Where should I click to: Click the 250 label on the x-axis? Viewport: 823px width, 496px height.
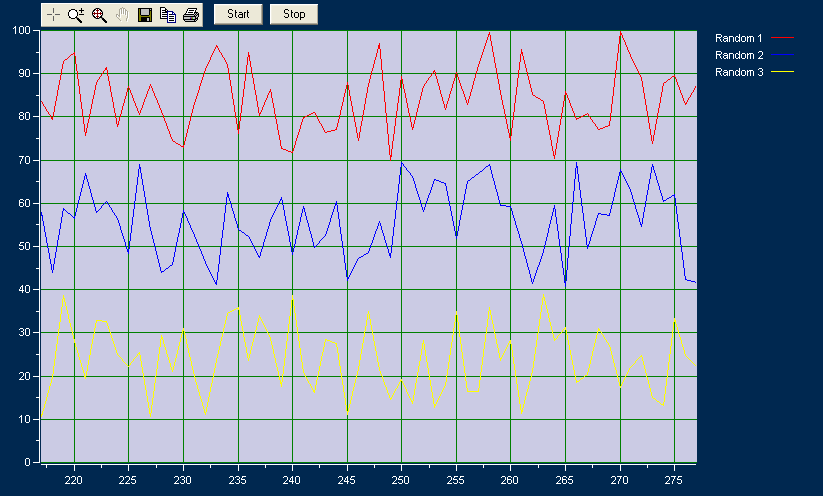coord(401,481)
